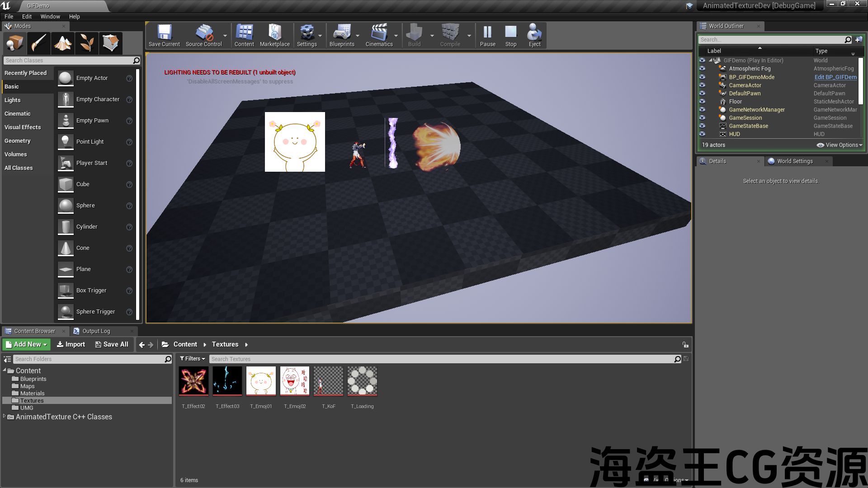Click the Edit BP_GIFDemoMode link
Image resolution: width=868 pixels, height=488 pixels.
[x=835, y=77]
